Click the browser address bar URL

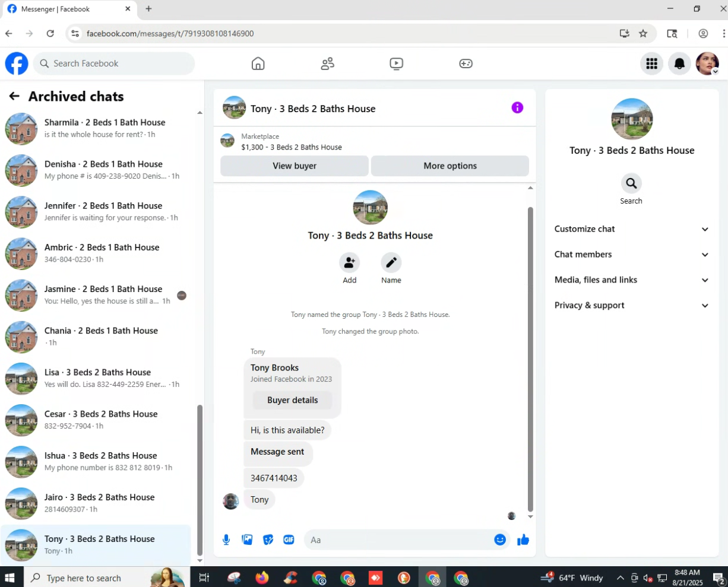coord(170,34)
